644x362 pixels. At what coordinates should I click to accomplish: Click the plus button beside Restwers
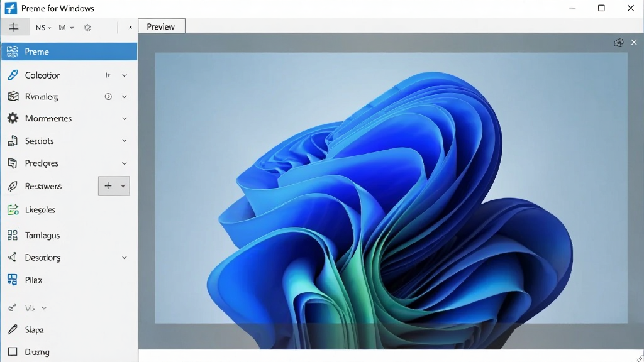pyautogui.click(x=108, y=186)
